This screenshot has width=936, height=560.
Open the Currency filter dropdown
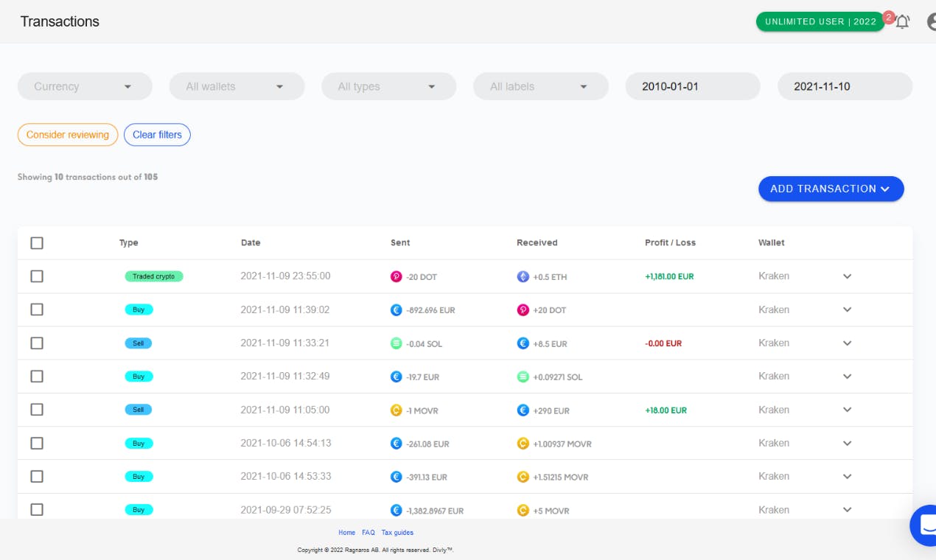click(85, 86)
